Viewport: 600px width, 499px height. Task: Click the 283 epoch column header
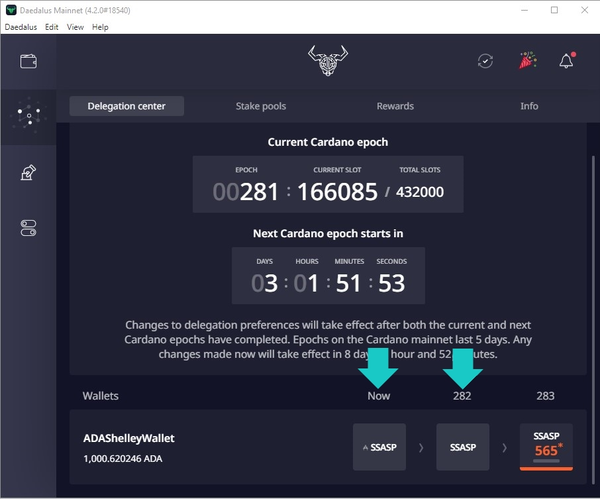(545, 396)
